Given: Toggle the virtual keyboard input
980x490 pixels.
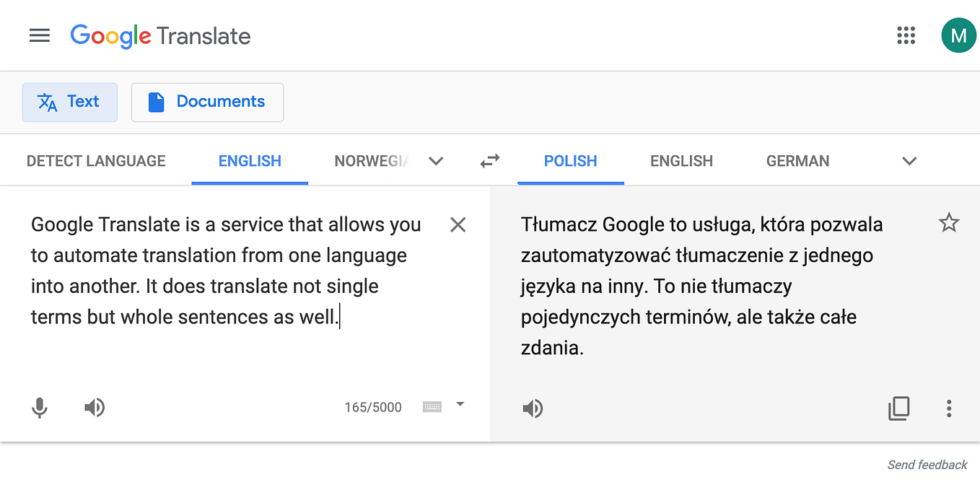Looking at the screenshot, I should (x=432, y=407).
